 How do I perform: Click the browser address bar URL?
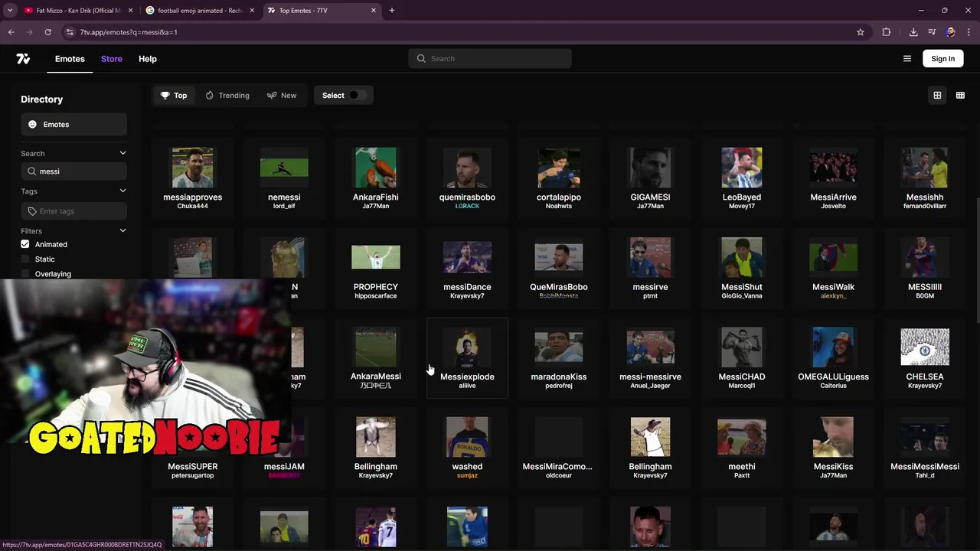[129, 32]
